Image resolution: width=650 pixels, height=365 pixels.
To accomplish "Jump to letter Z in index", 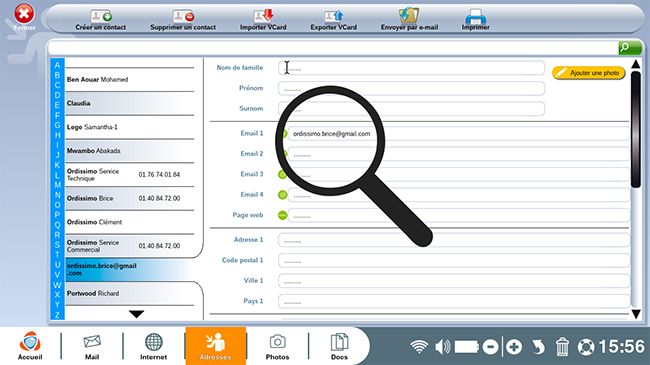I will [x=57, y=315].
